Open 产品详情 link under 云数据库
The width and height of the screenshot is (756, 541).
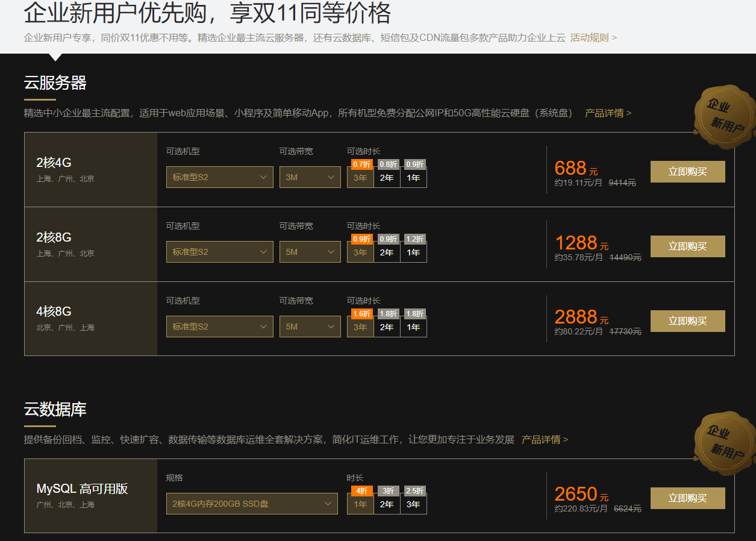(545, 439)
